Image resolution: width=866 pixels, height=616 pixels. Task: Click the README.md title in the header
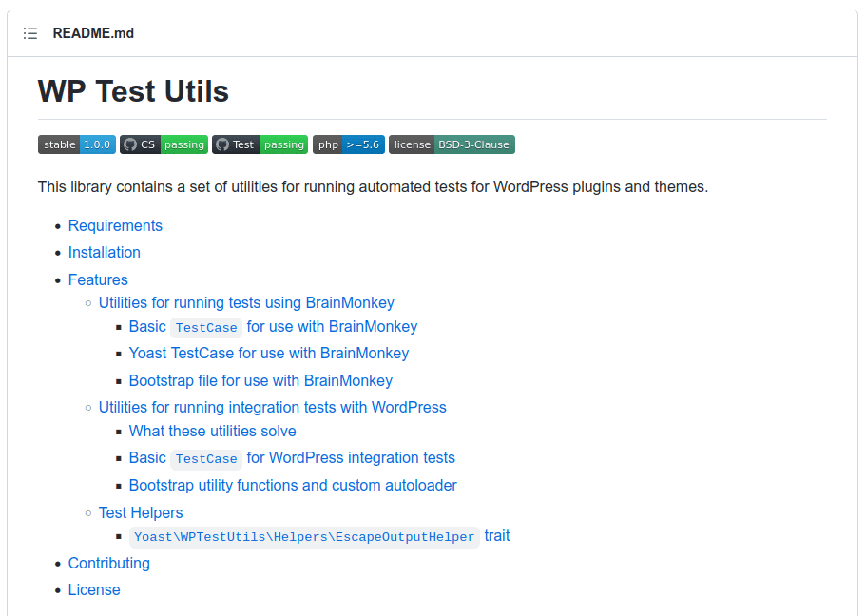[92, 32]
